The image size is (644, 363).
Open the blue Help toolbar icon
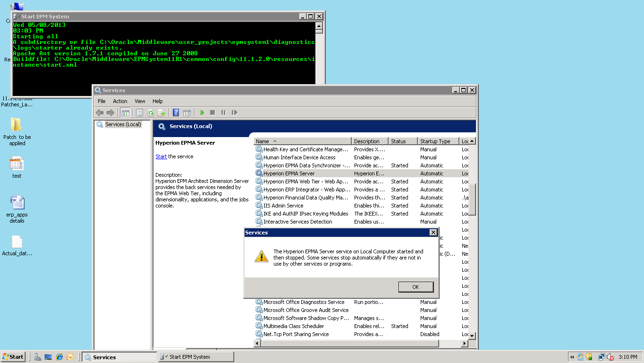click(176, 112)
